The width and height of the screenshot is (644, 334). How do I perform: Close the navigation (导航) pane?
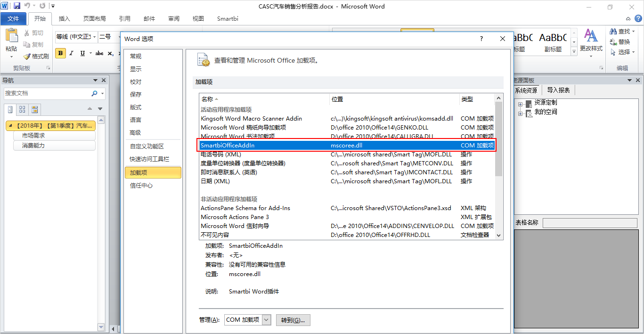105,81
